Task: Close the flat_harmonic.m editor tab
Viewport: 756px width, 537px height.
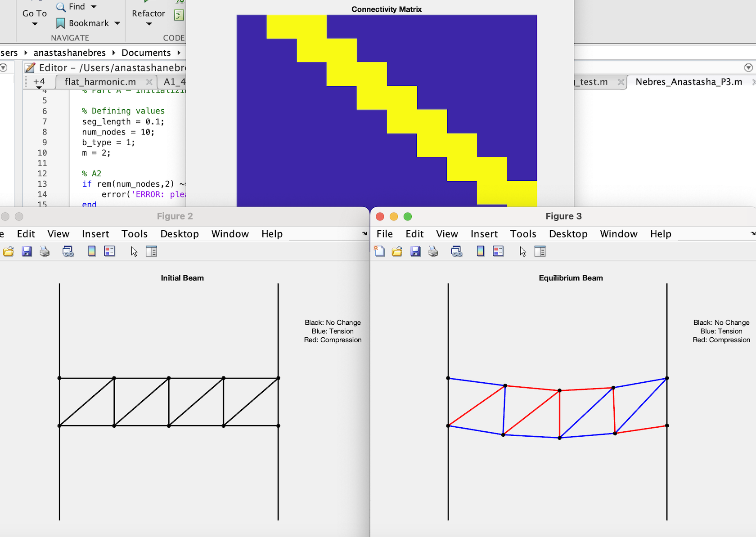Action: pos(149,82)
